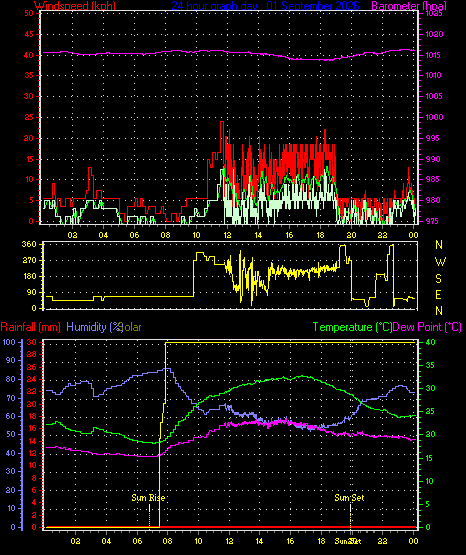
Task: Click the Sun Rise marker label
Action: (148, 498)
